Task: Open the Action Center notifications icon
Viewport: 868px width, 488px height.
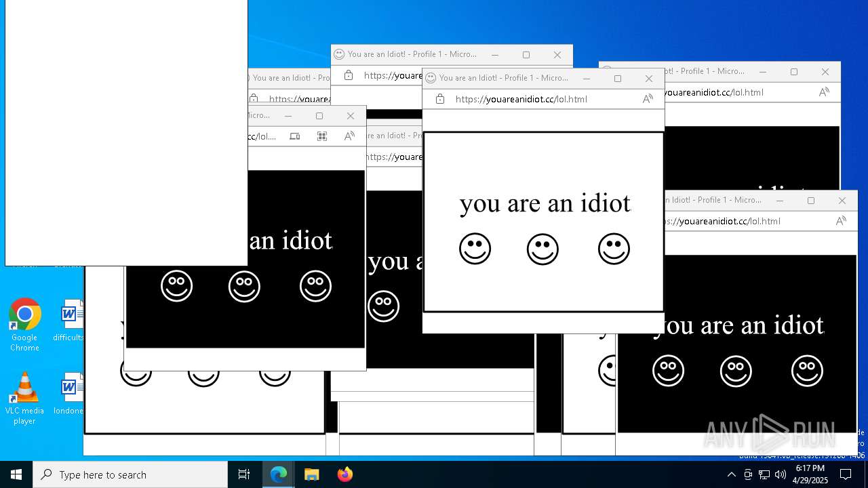Action: coord(846,474)
